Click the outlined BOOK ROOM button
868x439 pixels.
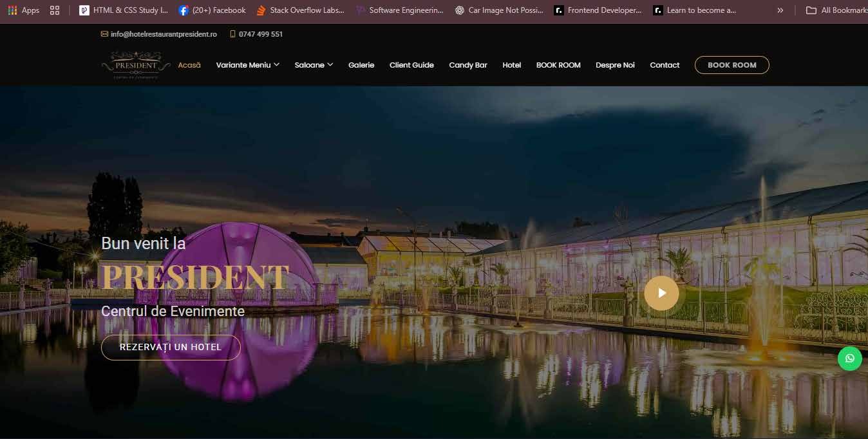pyautogui.click(x=731, y=65)
